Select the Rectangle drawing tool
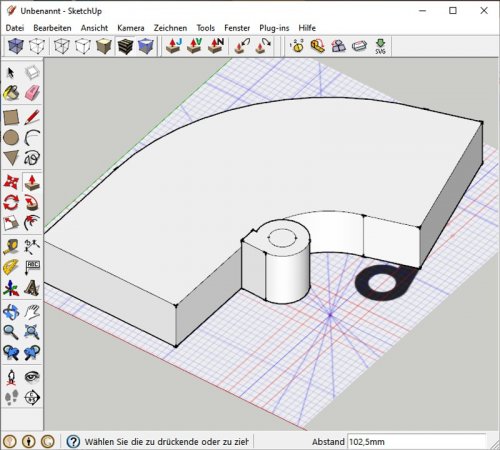Viewport: 500px width, 450px height. tap(11, 117)
